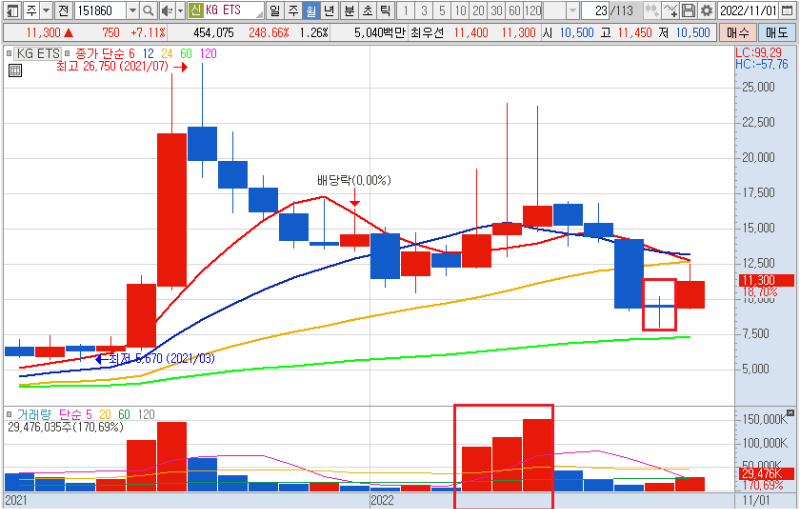Open the 주 market type dropdown arrow
Viewport: 800px width, 509px height.
(x=46, y=10)
